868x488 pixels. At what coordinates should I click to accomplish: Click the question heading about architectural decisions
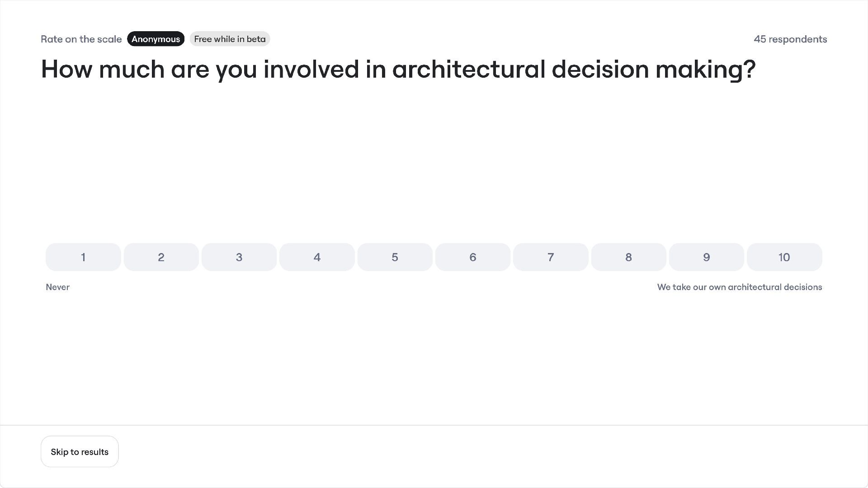tap(398, 70)
